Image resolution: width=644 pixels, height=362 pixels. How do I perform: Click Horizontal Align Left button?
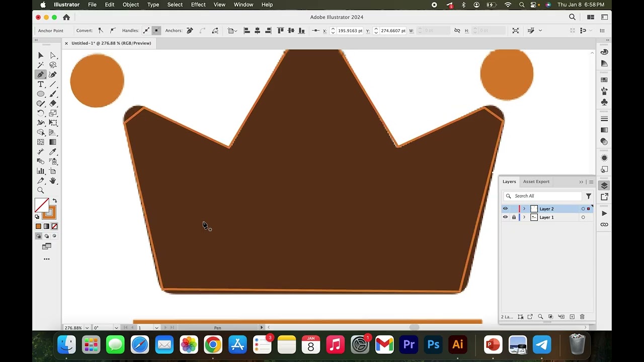pyautogui.click(x=247, y=31)
